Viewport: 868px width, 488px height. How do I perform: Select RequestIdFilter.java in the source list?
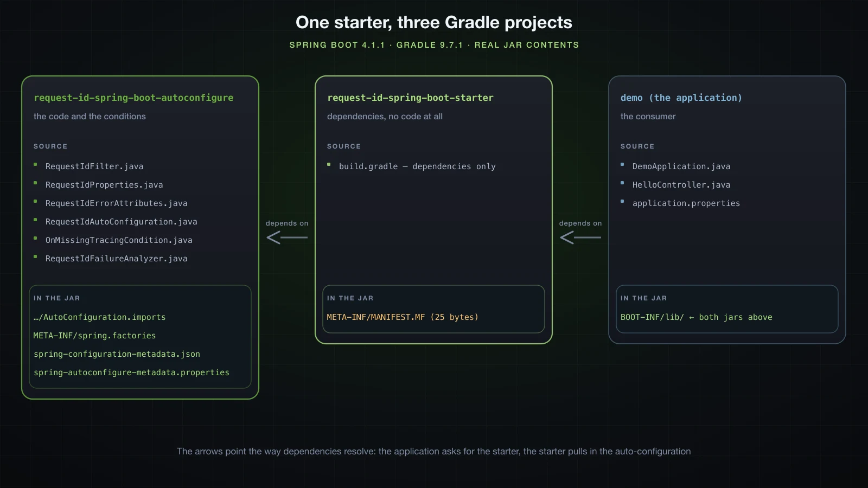tap(94, 166)
